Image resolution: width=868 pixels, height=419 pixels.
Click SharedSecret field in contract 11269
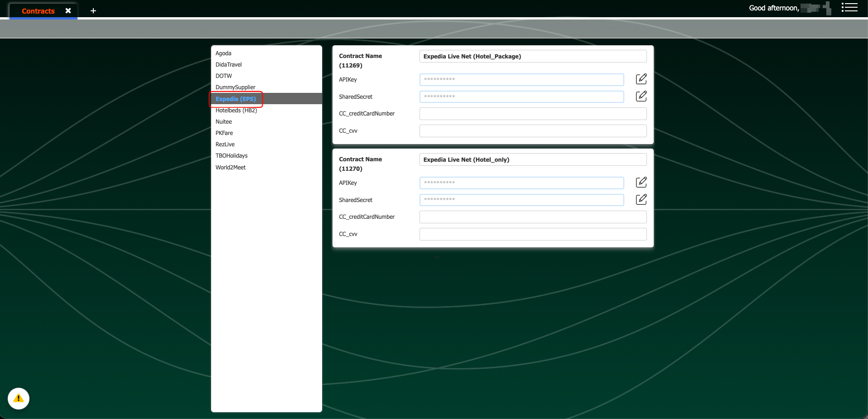point(521,96)
